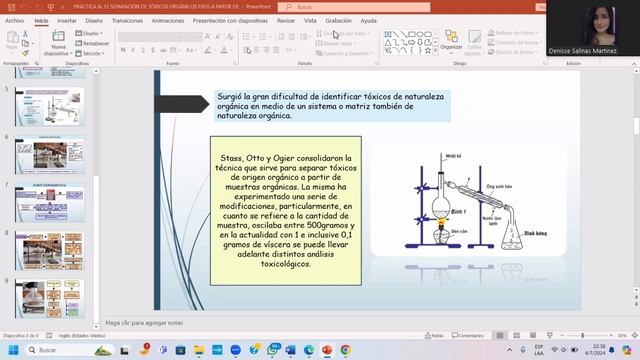Switch to reading view icon
This screenshot has height=360, width=640.
(533, 336)
